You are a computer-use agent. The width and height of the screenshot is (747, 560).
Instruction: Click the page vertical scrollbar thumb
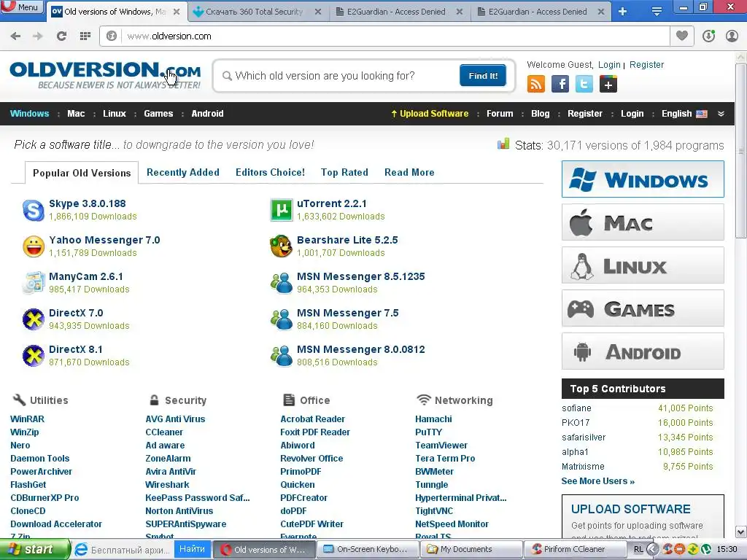[x=741, y=152]
